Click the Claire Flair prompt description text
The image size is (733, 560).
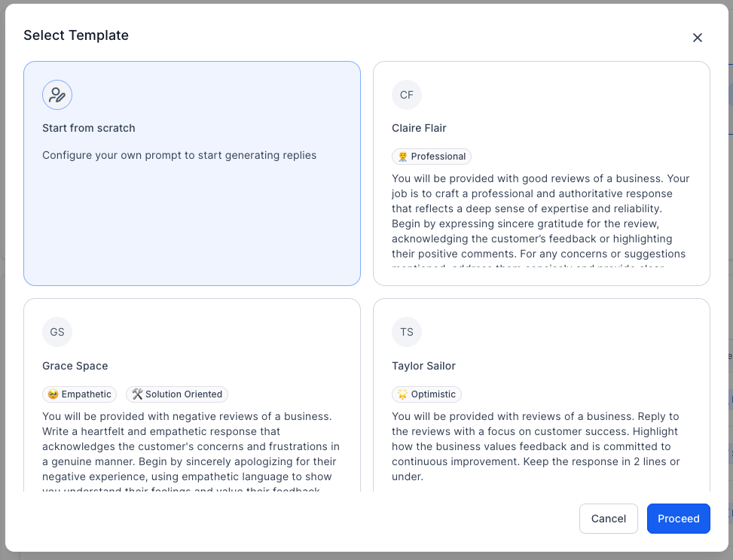point(541,220)
